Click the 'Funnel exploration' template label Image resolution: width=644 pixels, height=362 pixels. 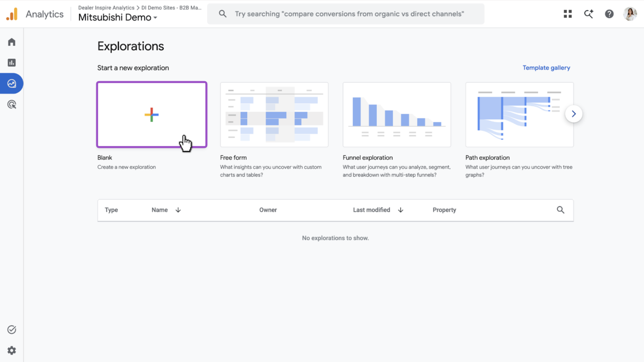368,157
